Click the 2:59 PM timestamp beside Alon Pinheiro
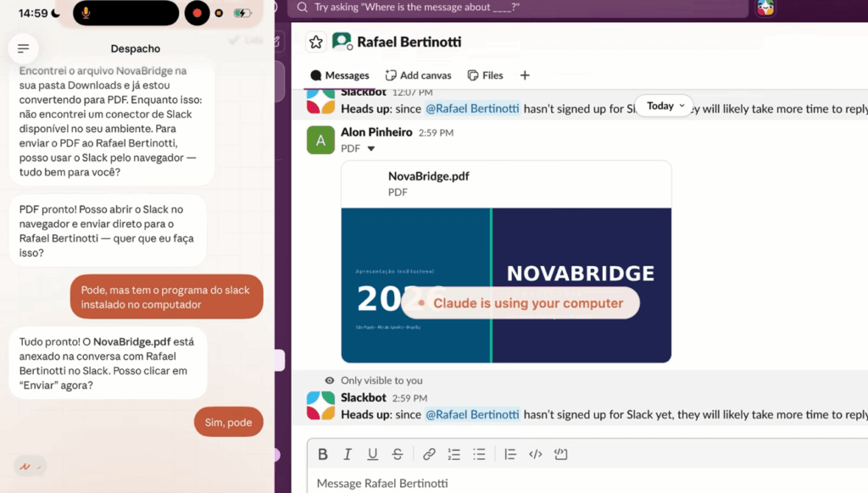 pos(436,133)
